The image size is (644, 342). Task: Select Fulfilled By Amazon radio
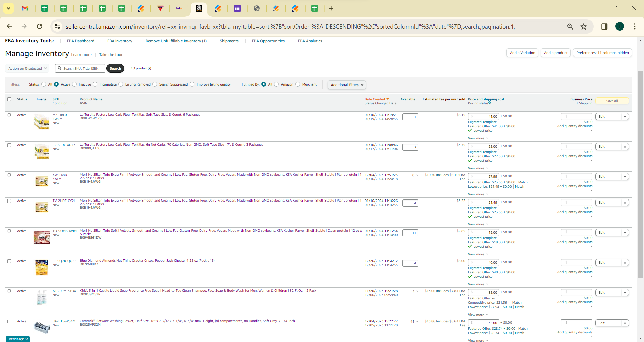click(276, 84)
